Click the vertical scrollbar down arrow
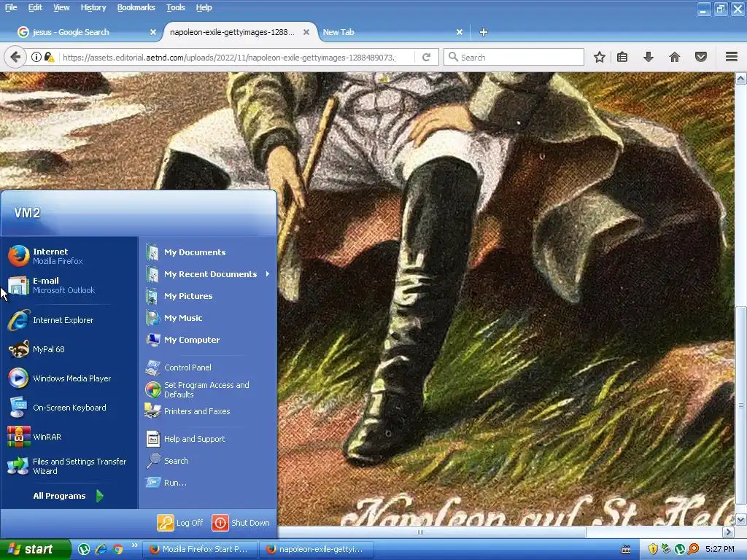Screen dimensions: 747x560 tap(741, 519)
